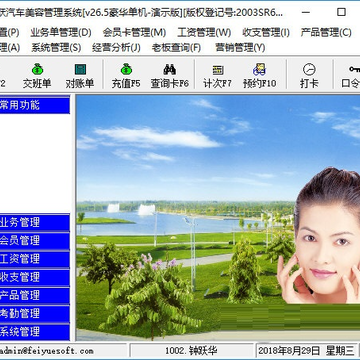Viewport: 360px width, 360px height.
Task: Expand the 业务管理 sidebar section
Action: (x=35, y=222)
